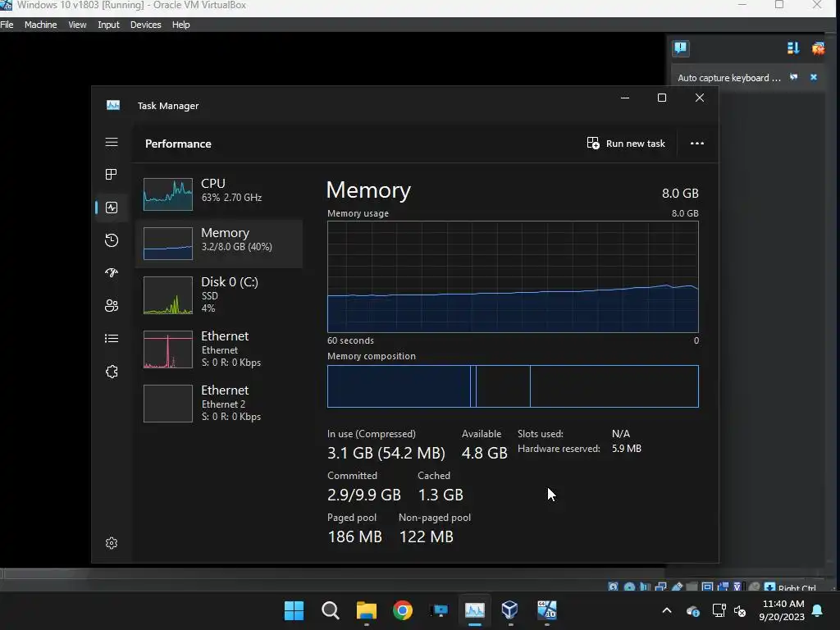Click the Hardware reserved 5.9 MB value
The image size is (840, 630).
[x=626, y=449]
